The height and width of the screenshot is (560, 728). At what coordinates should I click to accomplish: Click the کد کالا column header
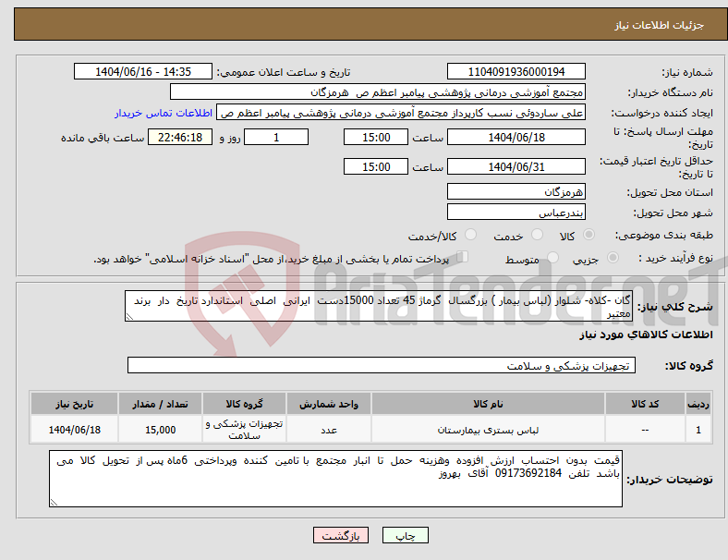click(x=645, y=404)
